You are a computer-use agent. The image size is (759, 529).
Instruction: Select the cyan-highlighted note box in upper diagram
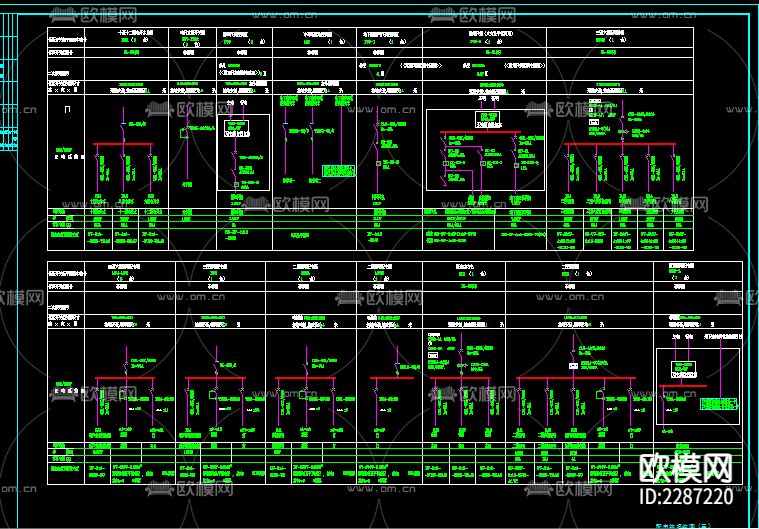338,171
